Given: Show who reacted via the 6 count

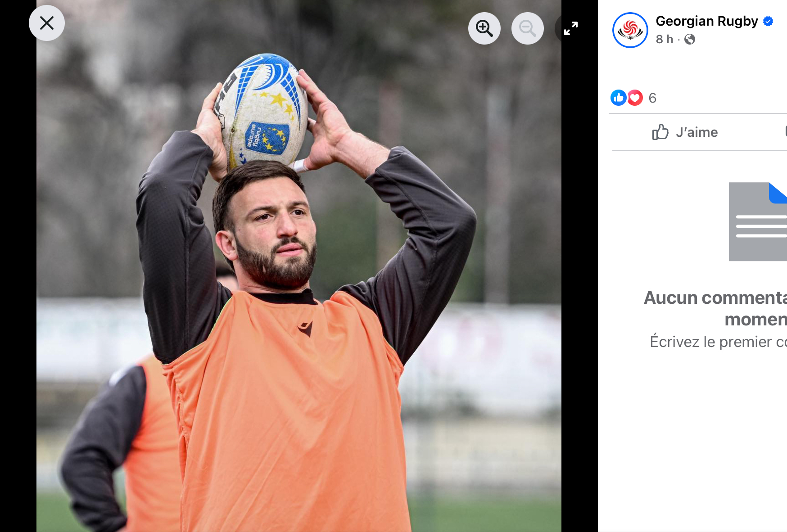Looking at the screenshot, I should coord(652,98).
